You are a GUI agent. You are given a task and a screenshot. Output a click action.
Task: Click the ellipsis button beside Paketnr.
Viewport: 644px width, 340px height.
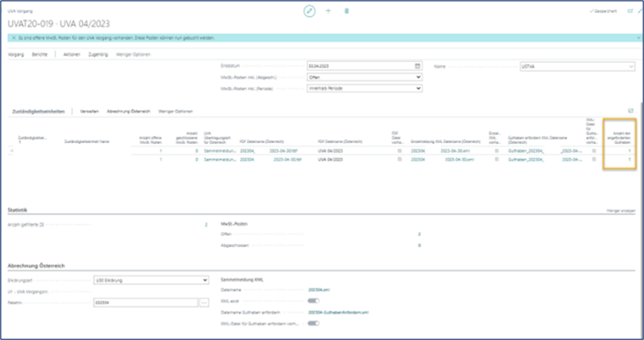click(x=204, y=302)
